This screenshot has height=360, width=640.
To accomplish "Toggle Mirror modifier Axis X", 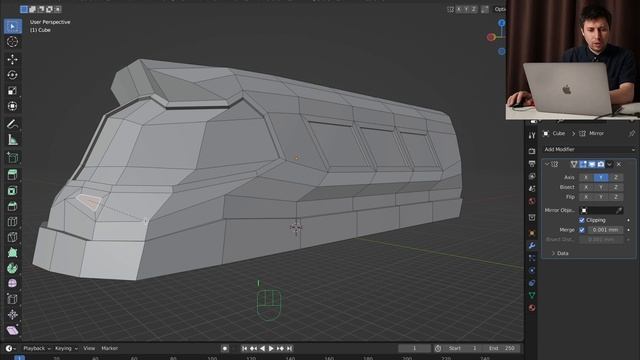I will coord(586,177).
